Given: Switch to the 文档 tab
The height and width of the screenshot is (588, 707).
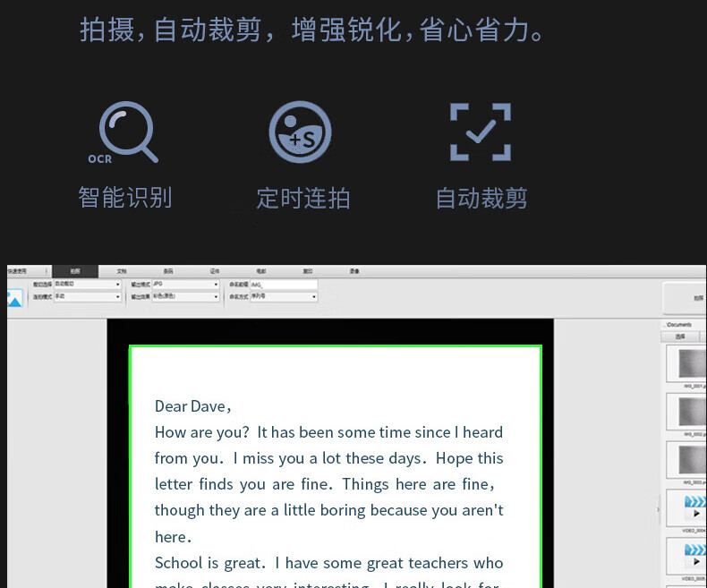Looking at the screenshot, I should [122, 270].
